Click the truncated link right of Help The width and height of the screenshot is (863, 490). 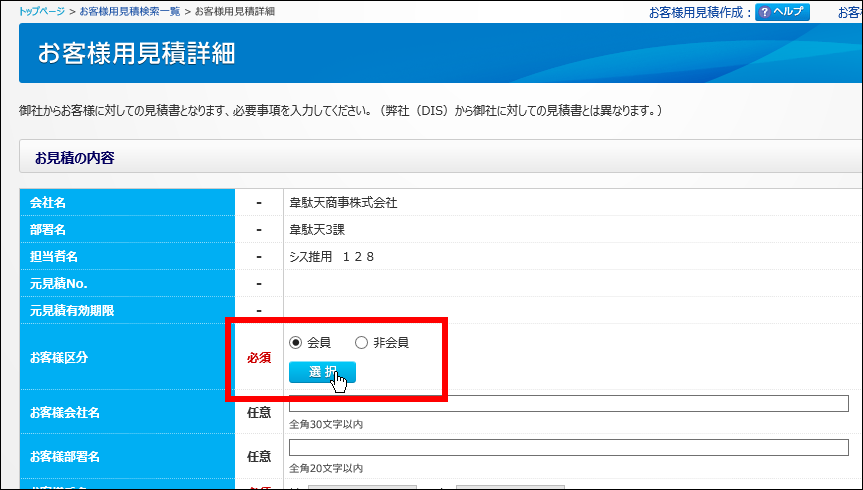pyautogui.click(x=849, y=13)
